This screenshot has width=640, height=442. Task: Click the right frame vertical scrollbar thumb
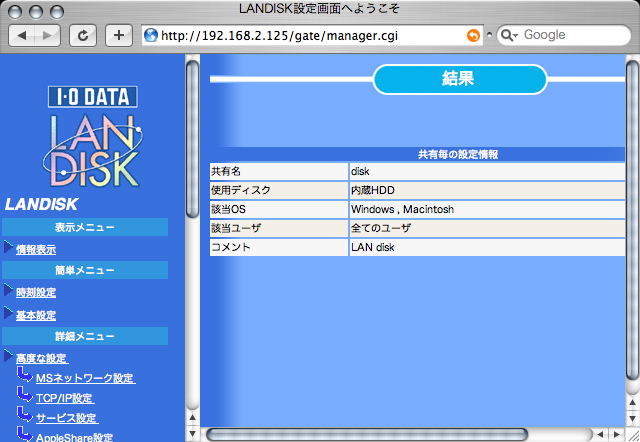[632, 222]
